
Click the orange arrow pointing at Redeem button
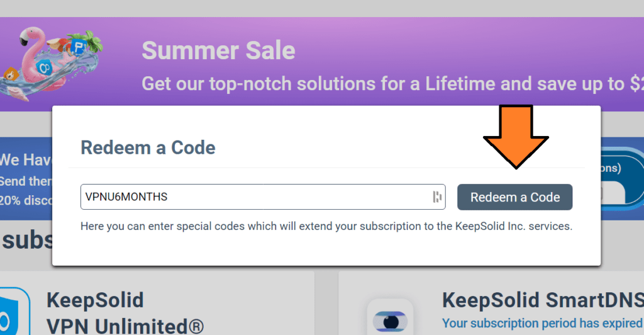(516, 137)
